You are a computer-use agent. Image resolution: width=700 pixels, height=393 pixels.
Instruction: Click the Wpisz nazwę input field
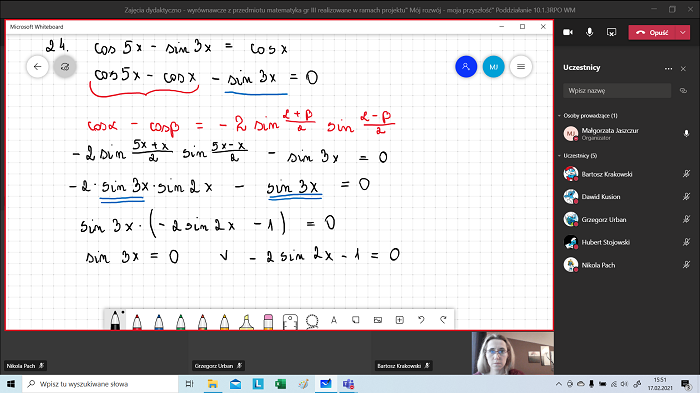coord(617,91)
